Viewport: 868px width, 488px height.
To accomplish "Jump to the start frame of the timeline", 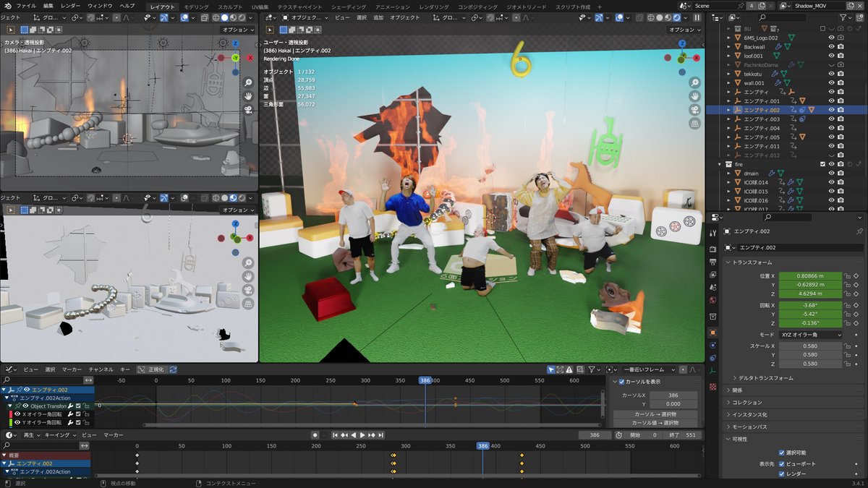I will click(335, 435).
